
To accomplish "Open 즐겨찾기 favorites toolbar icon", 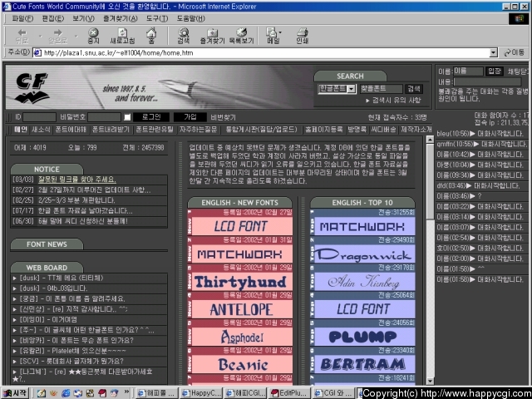I will [213, 36].
